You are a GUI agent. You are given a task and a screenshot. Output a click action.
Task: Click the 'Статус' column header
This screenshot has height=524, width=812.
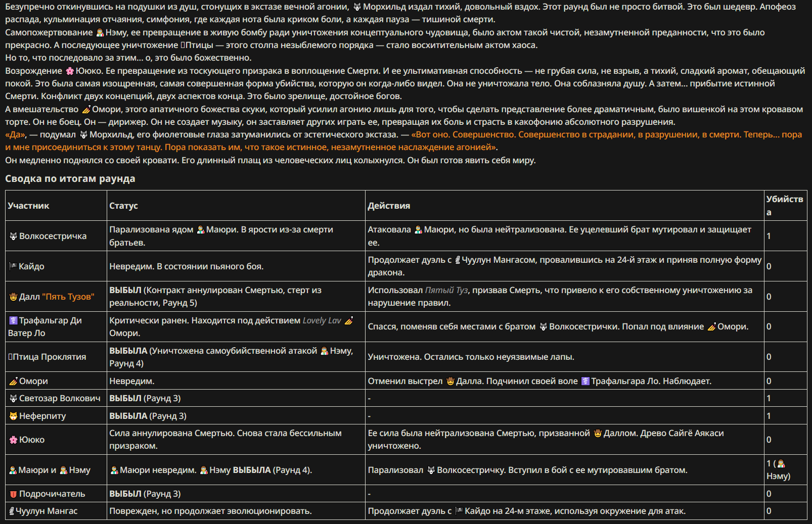coord(123,206)
